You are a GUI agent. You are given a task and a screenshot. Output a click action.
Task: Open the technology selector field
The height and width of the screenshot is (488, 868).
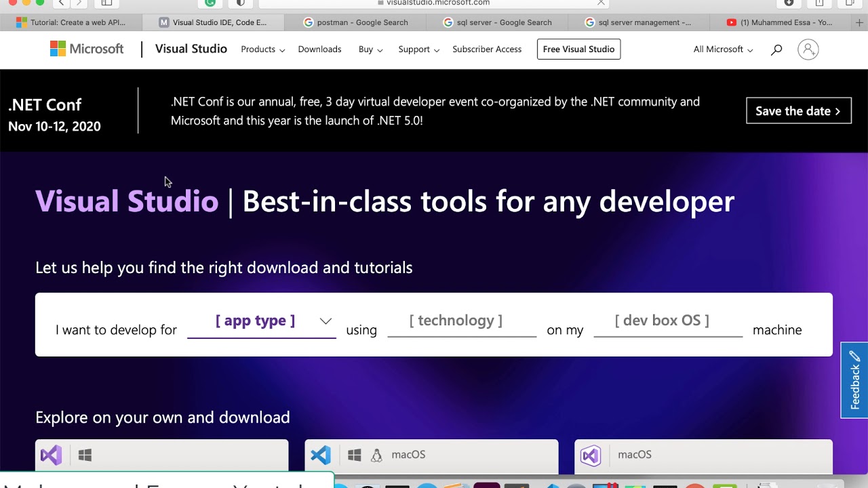coord(462,321)
